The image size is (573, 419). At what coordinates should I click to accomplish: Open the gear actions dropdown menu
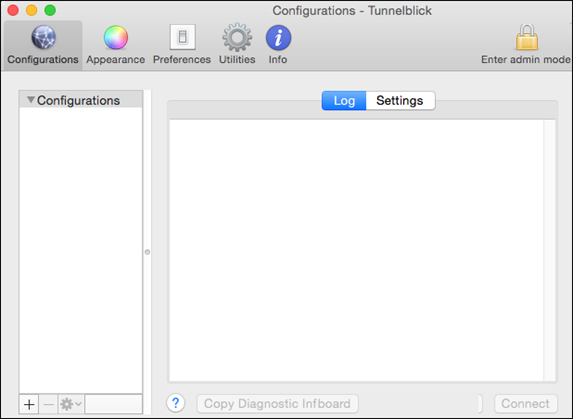coord(71,404)
